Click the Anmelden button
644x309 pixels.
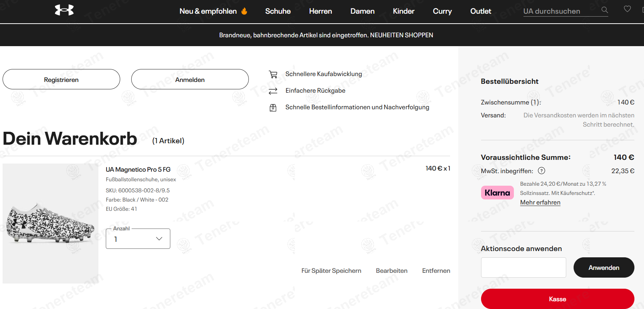coord(190,79)
